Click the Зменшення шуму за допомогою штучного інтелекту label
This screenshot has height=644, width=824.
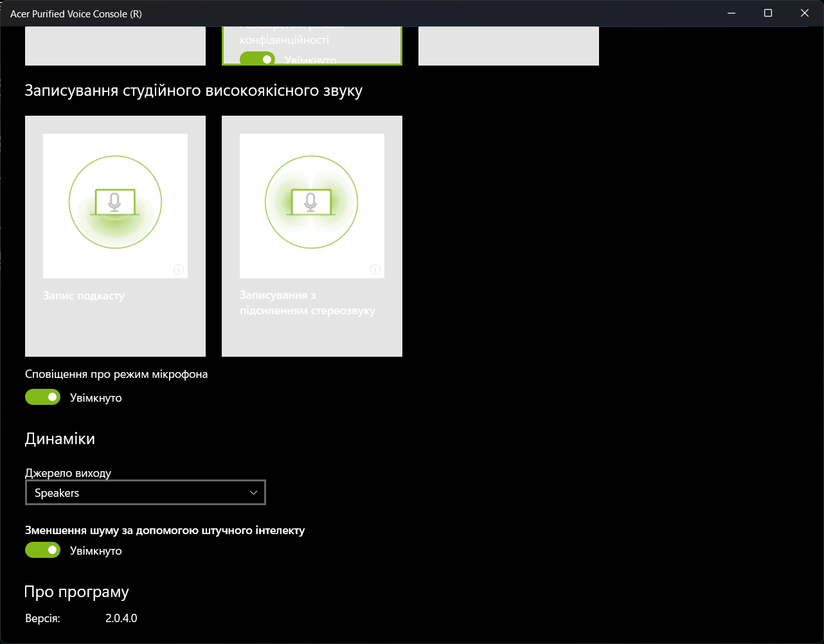click(x=165, y=531)
